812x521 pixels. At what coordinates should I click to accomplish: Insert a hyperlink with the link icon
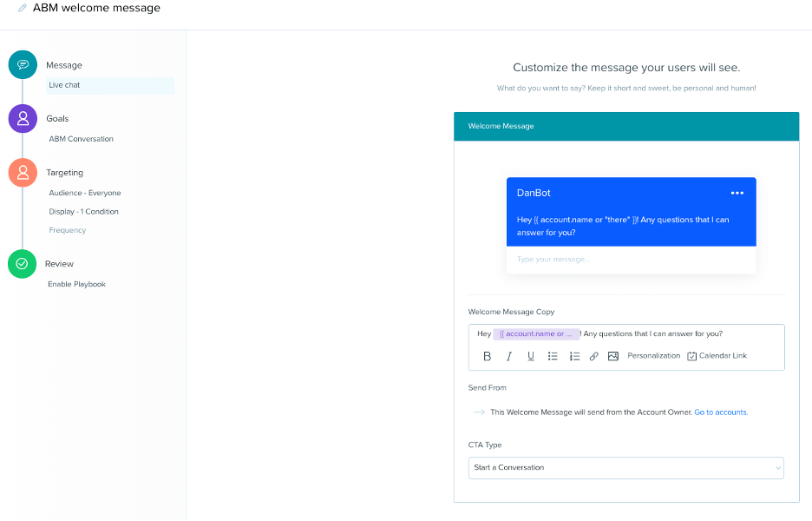point(594,356)
